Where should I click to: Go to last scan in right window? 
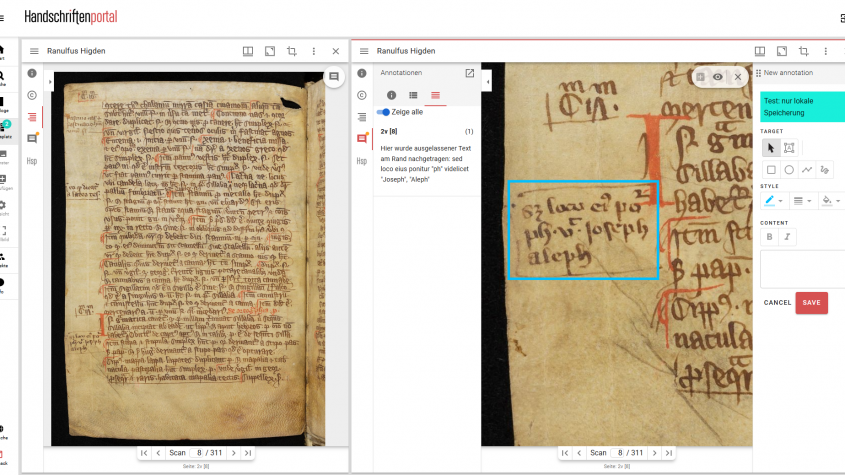click(x=669, y=453)
